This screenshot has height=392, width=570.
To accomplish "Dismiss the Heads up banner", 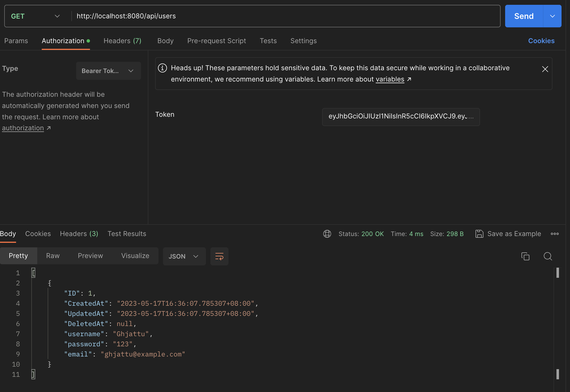I will pyautogui.click(x=545, y=69).
